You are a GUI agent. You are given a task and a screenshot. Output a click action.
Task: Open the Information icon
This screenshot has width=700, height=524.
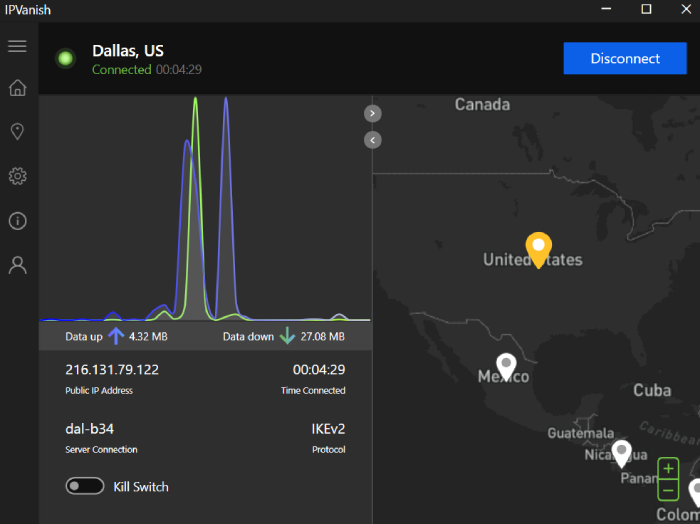[x=17, y=221]
